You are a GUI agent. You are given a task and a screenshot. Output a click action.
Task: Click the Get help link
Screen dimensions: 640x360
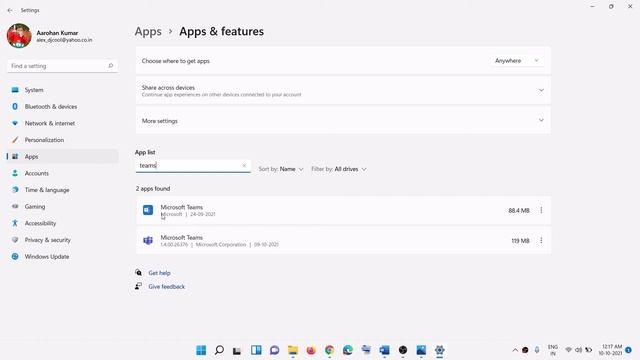[159, 273]
